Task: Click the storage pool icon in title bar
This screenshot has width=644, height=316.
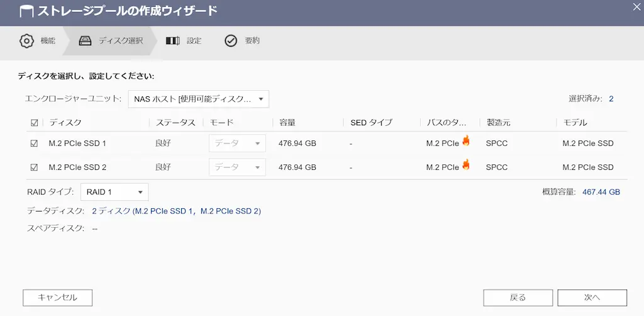Action: [x=26, y=11]
